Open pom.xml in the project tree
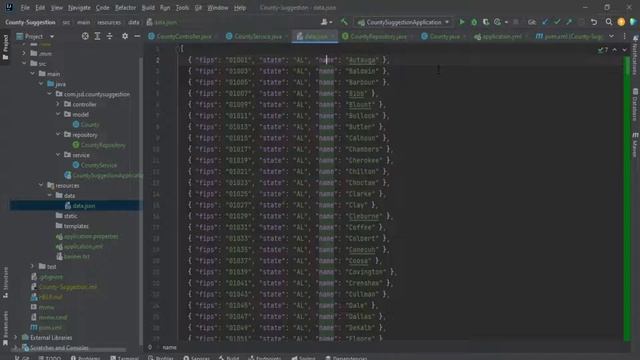 tap(50, 327)
